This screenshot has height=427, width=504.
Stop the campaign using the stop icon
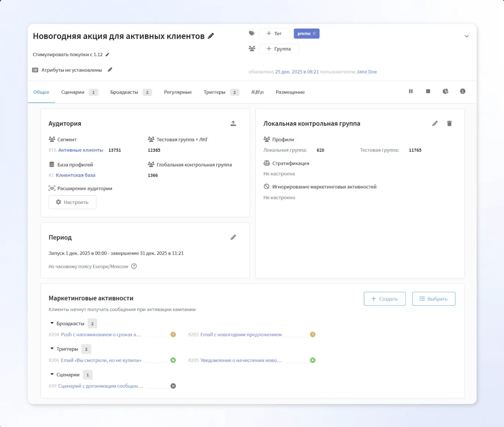pyautogui.click(x=428, y=91)
